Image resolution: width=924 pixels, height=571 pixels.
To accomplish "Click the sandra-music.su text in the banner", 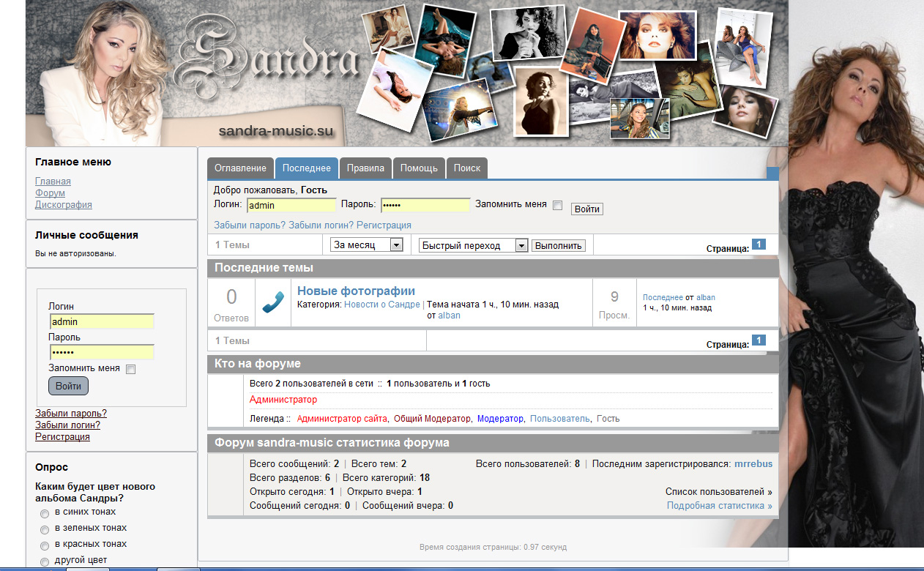I will [276, 132].
